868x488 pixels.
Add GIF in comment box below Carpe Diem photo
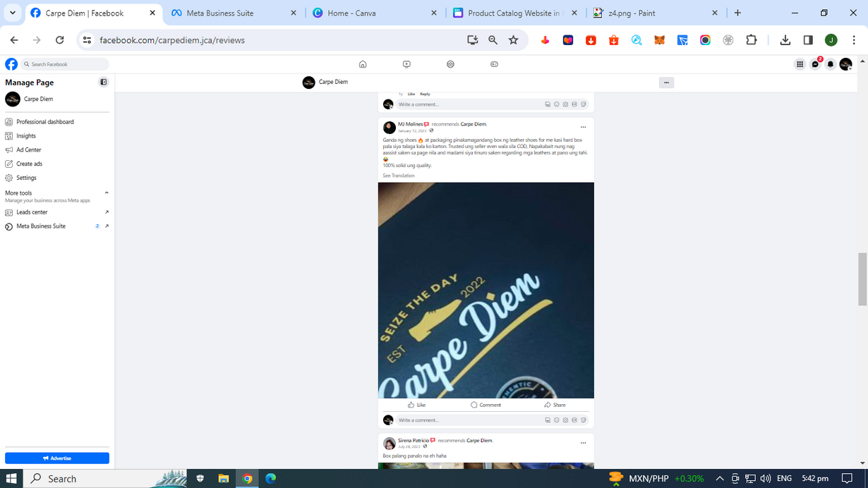click(574, 420)
